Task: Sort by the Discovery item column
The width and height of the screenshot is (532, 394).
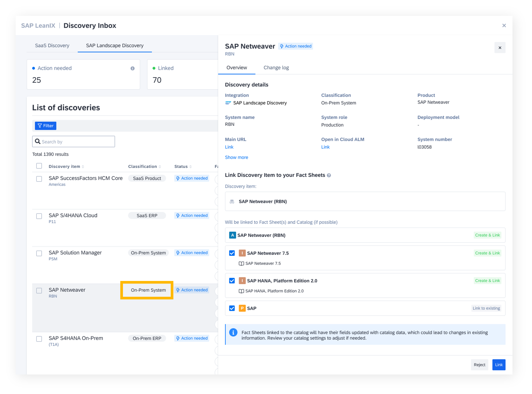Action: coord(66,167)
